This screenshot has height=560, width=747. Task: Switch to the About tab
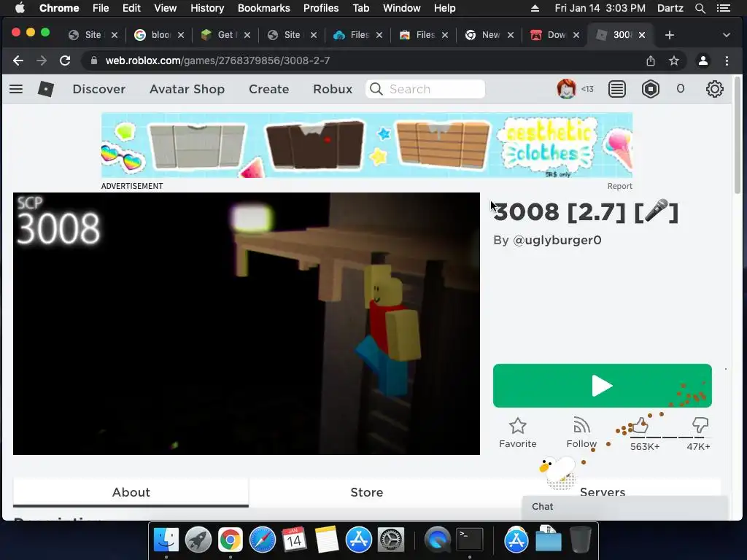tap(131, 492)
